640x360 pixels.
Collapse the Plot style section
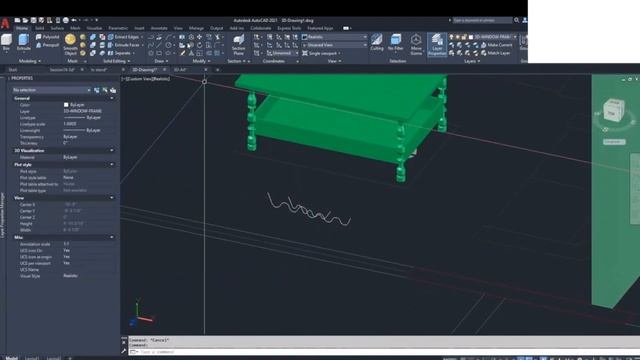112,164
